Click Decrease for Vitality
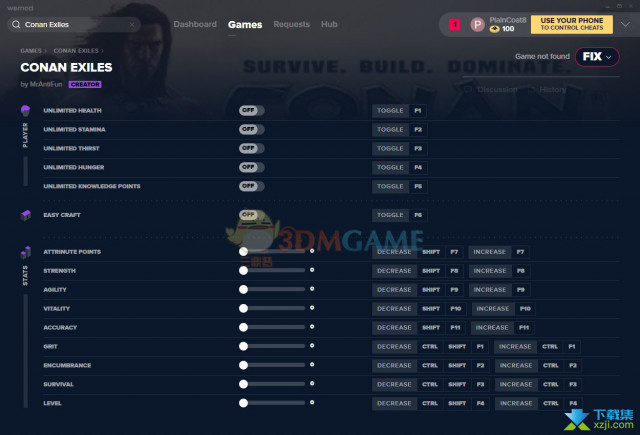Screen dimensions: 640x435 pos(394,309)
